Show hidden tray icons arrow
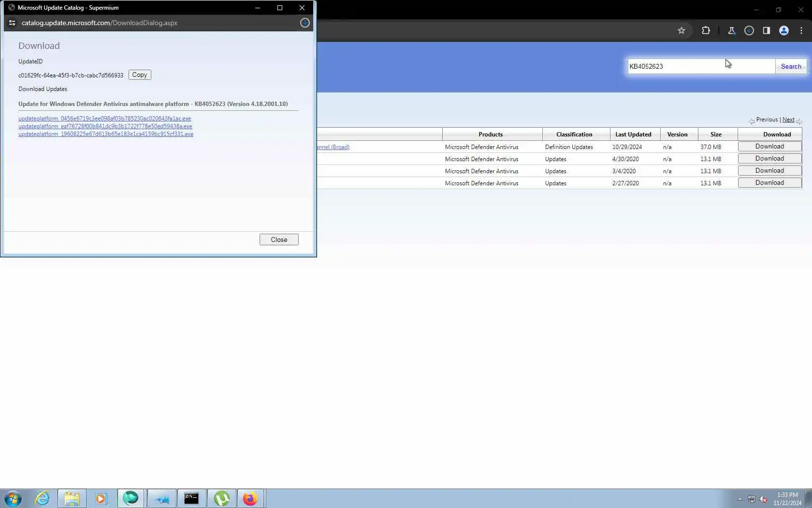Image resolution: width=812 pixels, height=508 pixels. pyautogui.click(x=739, y=499)
